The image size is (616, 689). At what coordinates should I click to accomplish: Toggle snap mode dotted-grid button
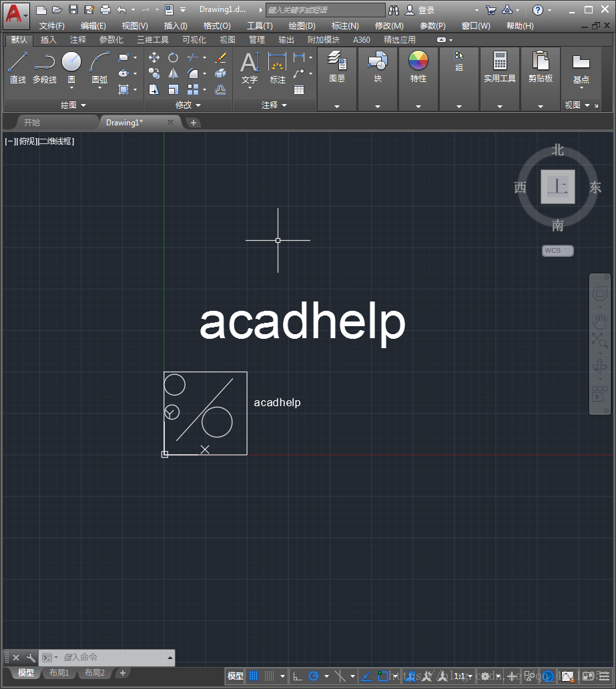coord(270,676)
